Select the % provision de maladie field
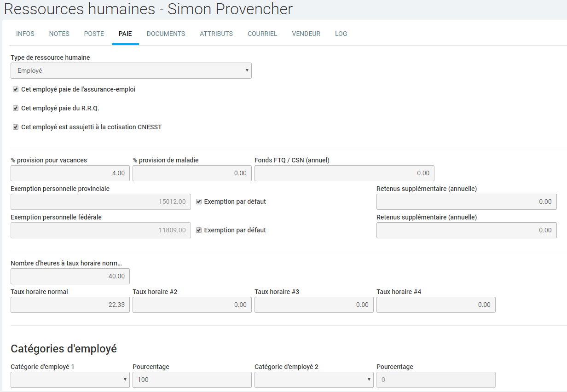Image resolution: width=567 pixels, height=392 pixels. pos(192,173)
